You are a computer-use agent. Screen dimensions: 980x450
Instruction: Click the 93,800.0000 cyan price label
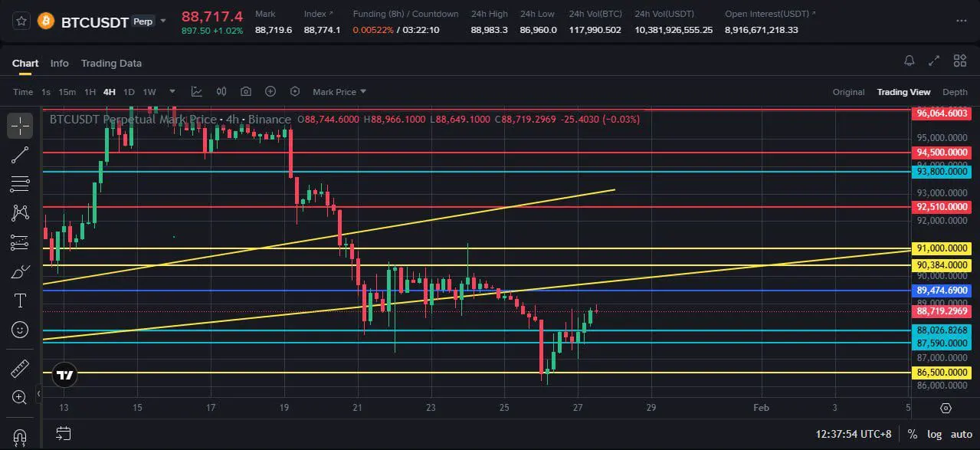942,172
